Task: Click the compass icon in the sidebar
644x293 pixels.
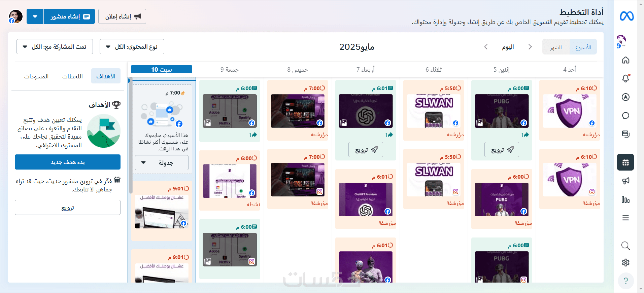Action: 625,97
